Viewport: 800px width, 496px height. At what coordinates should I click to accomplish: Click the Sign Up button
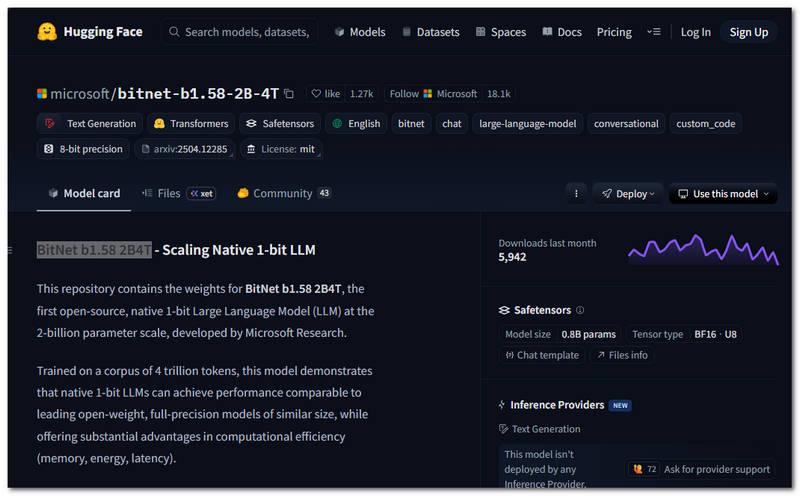748,32
